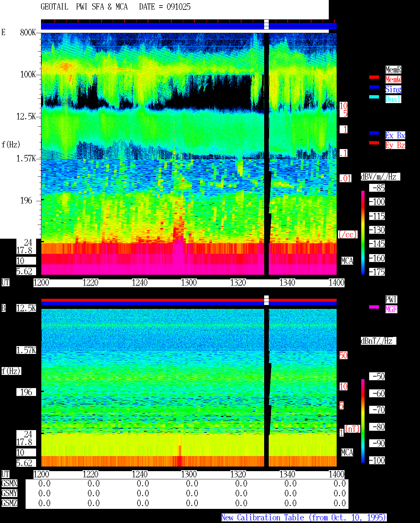Screen dimensions: 420x523
Task: Click the 12.5K label on the E panel axis
Action: pyautogui.click(x=26, y=116)
